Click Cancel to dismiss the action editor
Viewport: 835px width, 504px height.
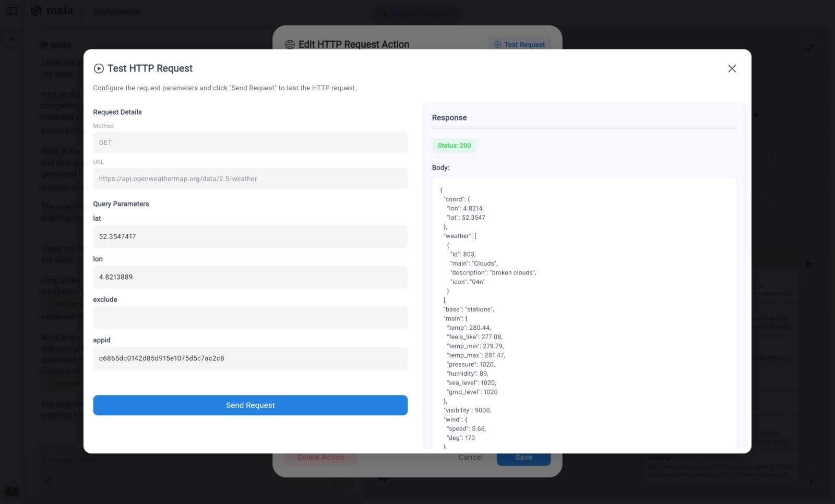(470, 457)
